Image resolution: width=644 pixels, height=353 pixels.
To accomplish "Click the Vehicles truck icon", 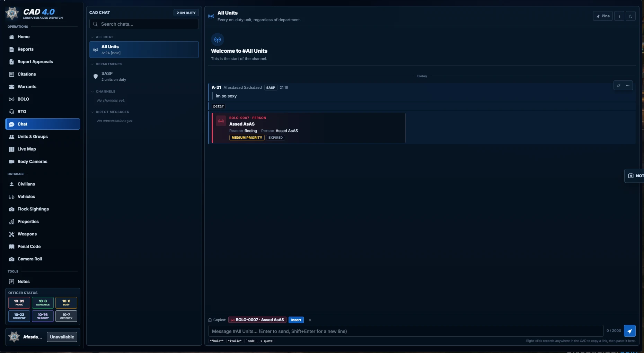I will [11, 197].
